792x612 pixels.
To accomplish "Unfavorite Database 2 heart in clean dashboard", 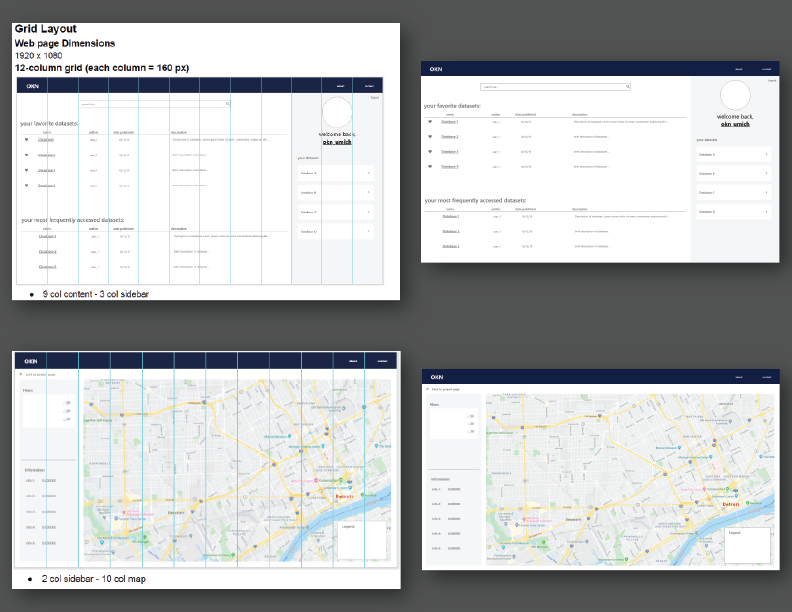I will 430,136.
